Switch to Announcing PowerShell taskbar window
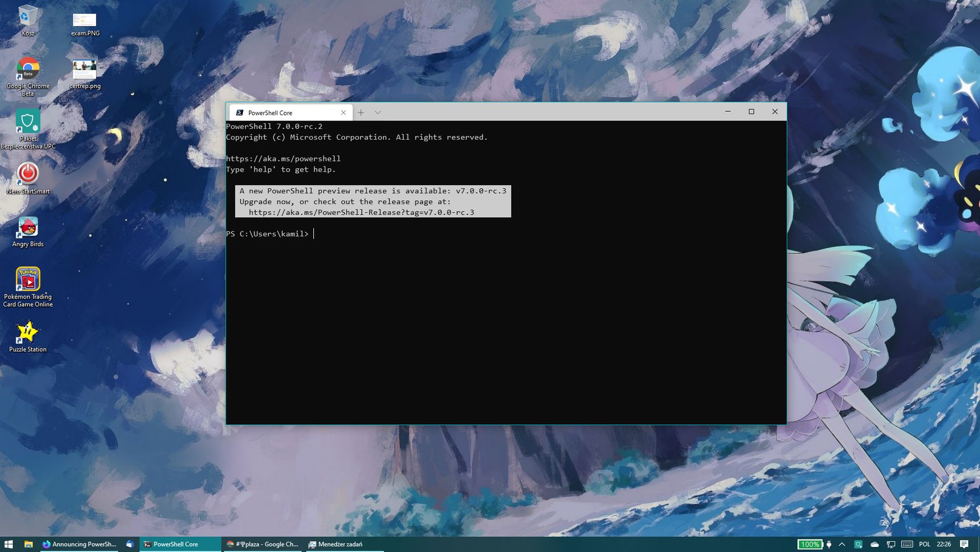980x552 pixels. [79, 544]
